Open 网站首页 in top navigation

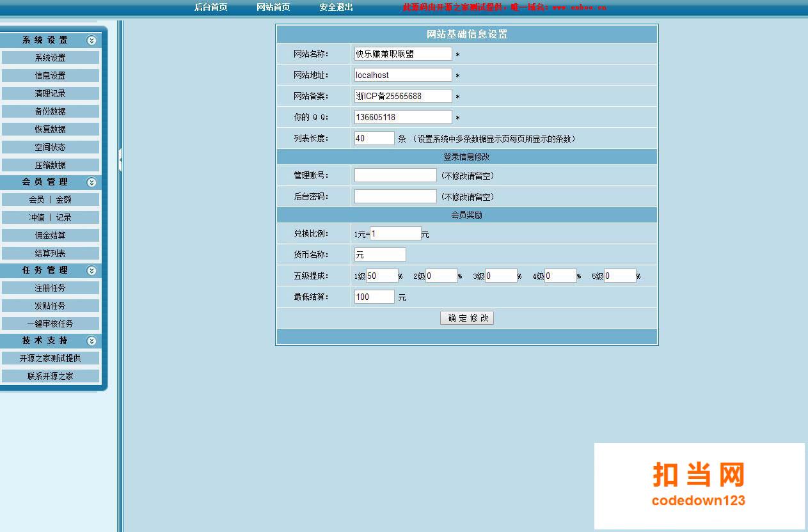point(273,7)
